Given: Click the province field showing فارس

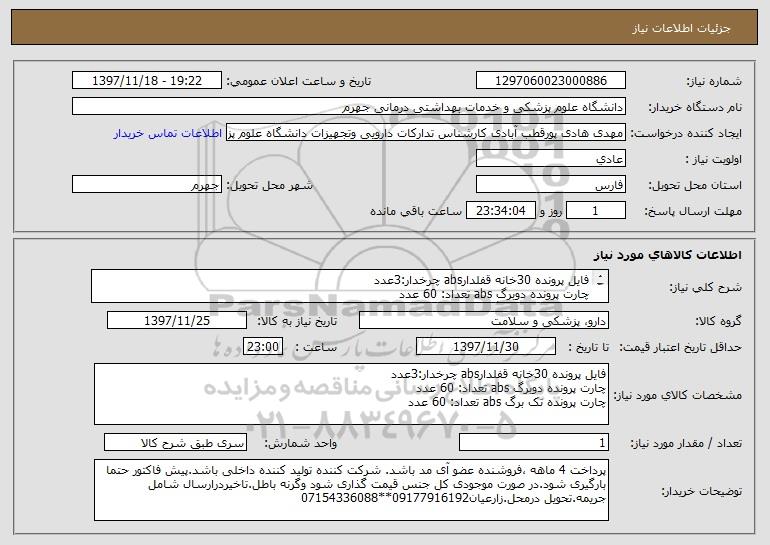Looking at the screenshot, I should click(550, 185).
